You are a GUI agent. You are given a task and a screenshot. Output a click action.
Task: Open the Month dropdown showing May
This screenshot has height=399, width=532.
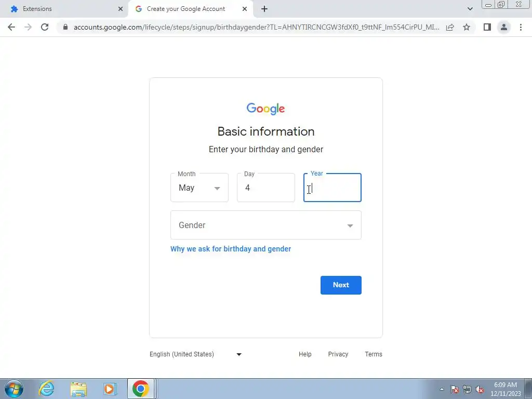click(x=199, y=188)
